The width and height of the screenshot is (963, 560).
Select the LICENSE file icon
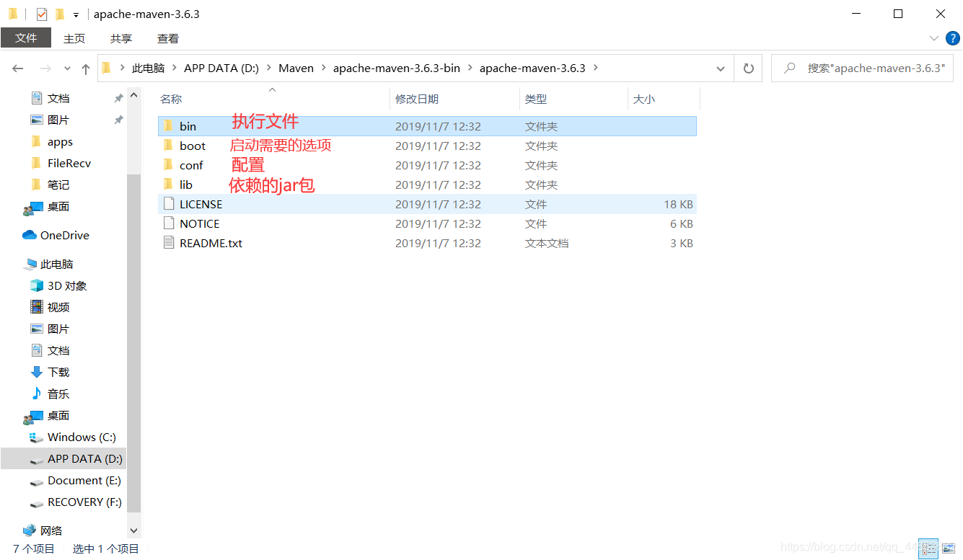click(169, 203)
